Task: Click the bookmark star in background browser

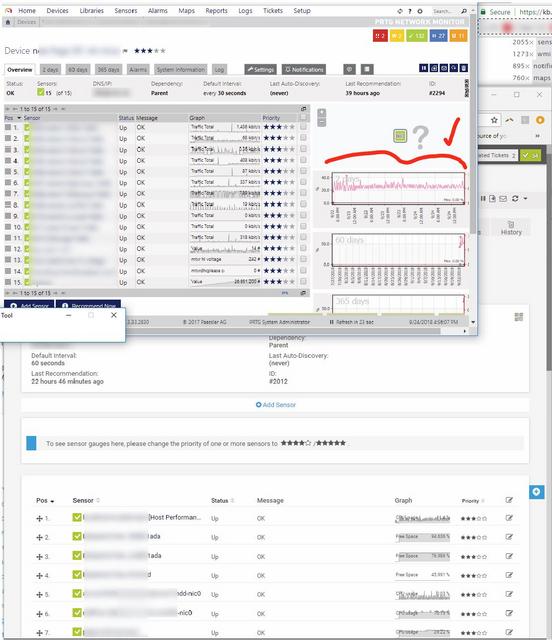Action: coord(494,120)
